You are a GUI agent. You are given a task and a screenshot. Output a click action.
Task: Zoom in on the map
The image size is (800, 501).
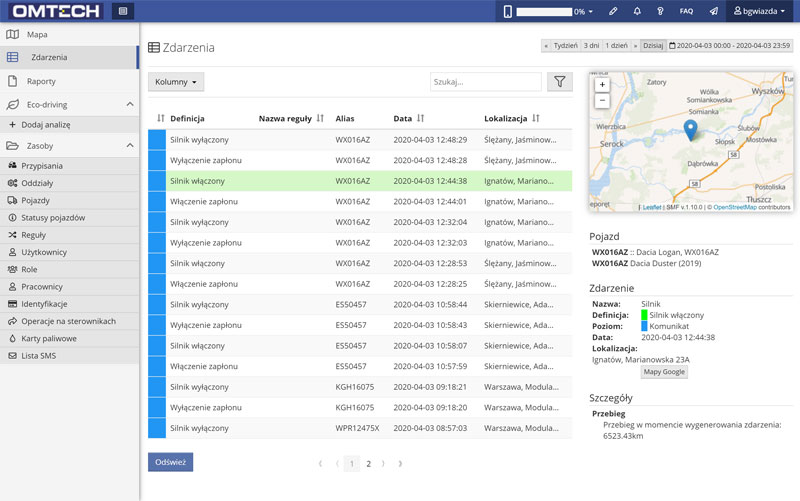(x=602, y=85)
